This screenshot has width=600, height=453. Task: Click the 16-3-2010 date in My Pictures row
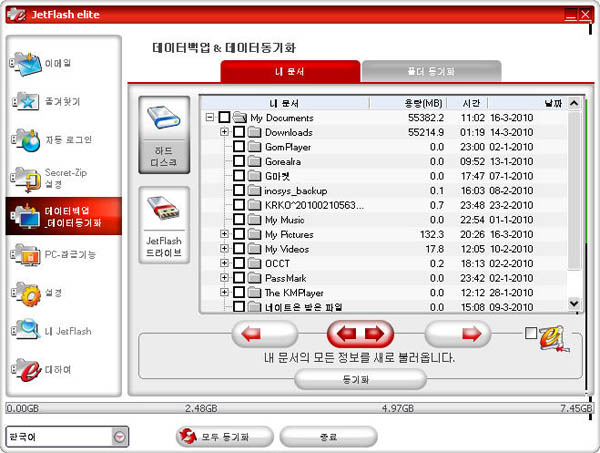[x=512, y=234]
